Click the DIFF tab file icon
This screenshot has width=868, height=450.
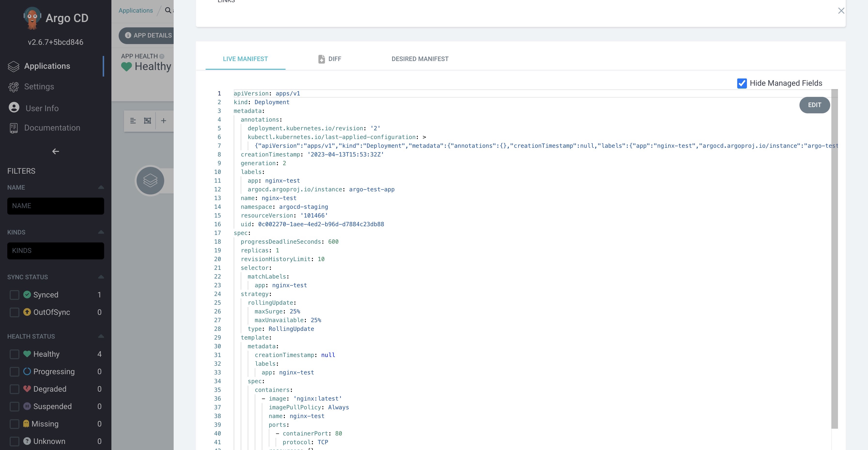click(x=321, y=59)
